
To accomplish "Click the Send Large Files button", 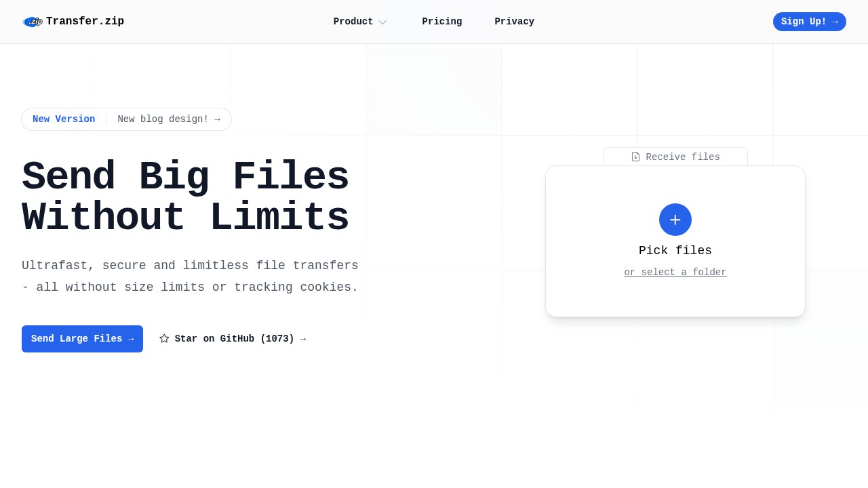I will click(82, 339).
